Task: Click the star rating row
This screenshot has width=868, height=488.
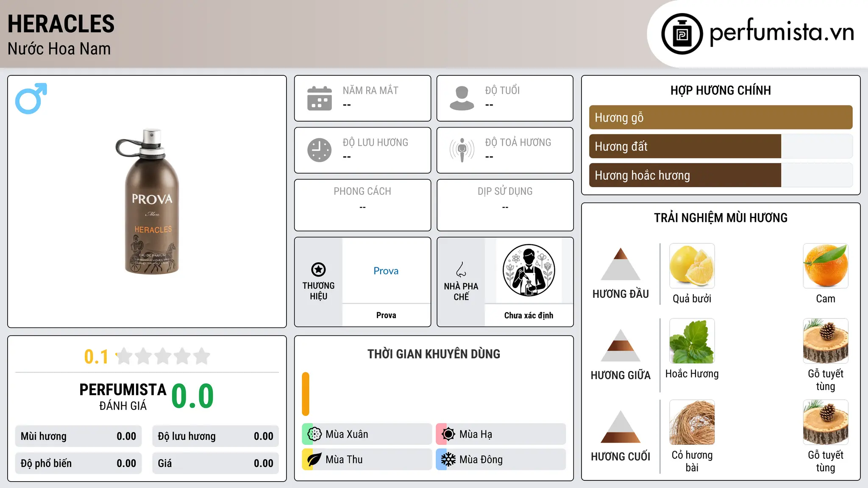Action: point(163,356)
